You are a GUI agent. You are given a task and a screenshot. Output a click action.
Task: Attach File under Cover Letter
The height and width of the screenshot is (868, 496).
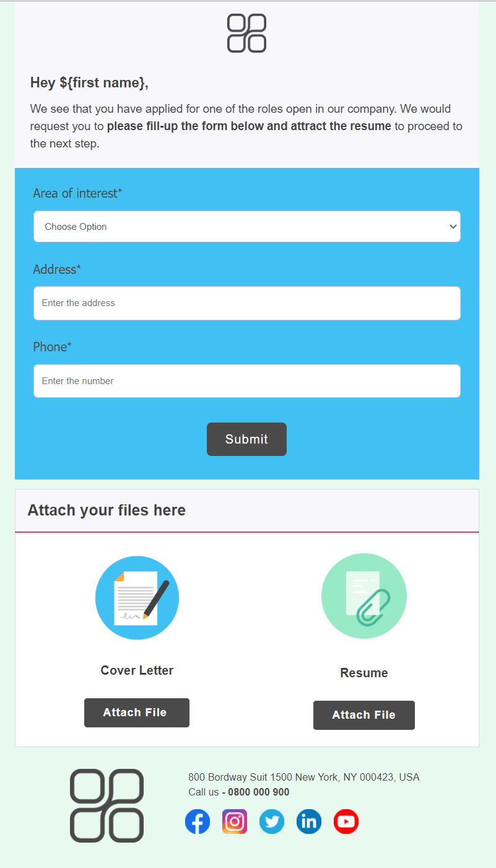point(137,712)
